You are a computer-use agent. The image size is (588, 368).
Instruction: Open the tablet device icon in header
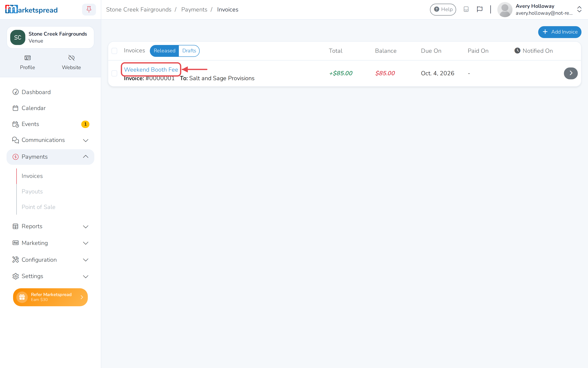coord(466,9)
